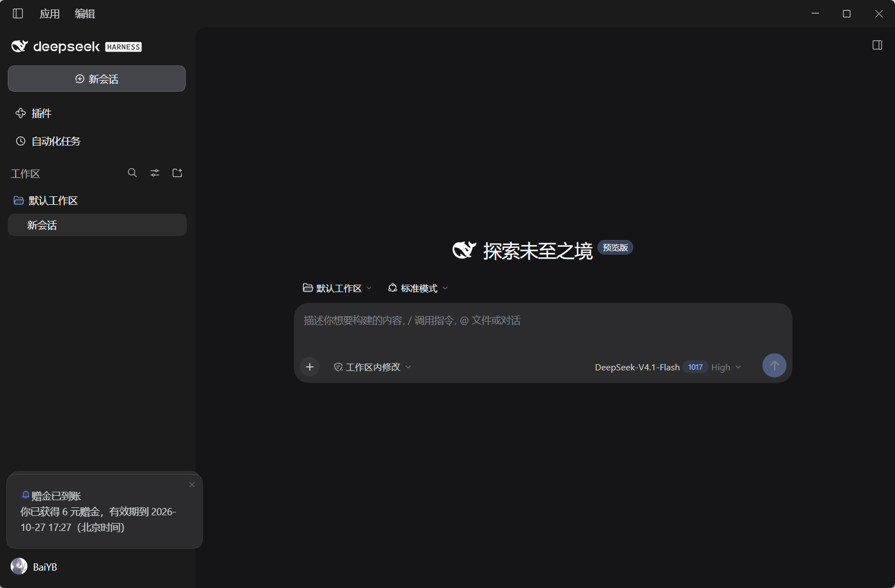The image size is (895, 588).
Task: Toggle the left sidebar panel icon
Action: pyautogui.click(x=18, y=13)
